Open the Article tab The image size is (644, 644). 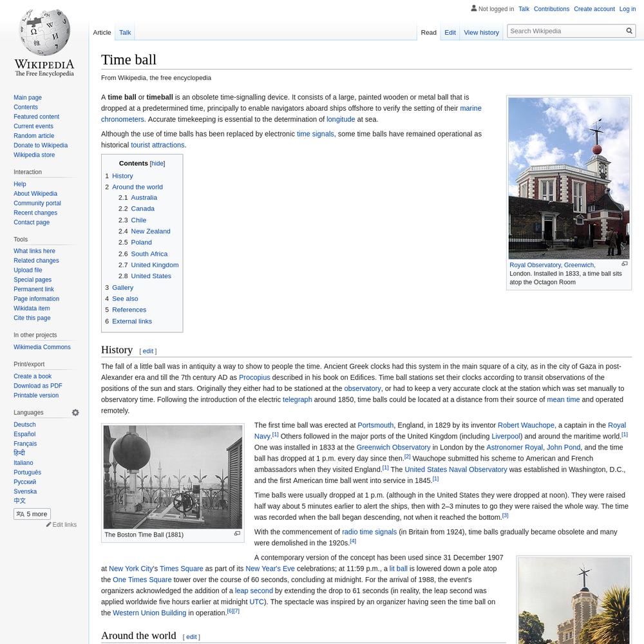click(102, 32)
